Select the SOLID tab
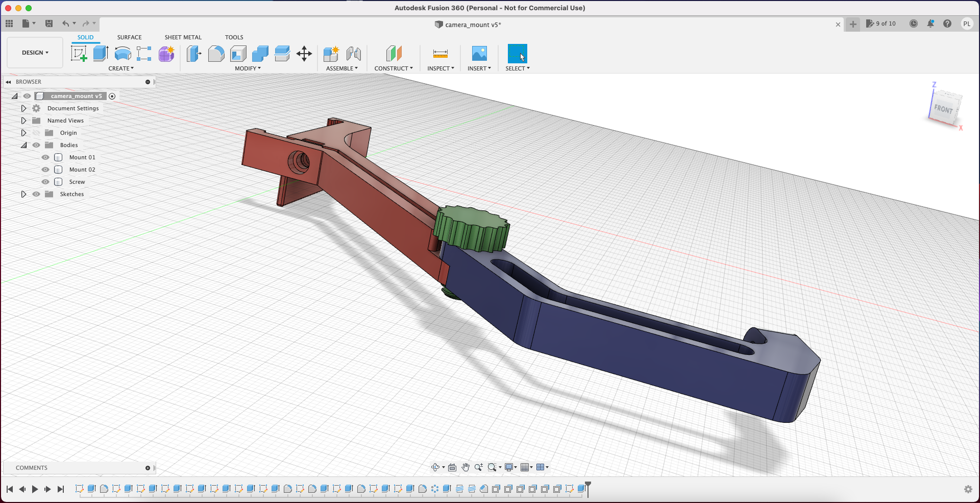 pos(85,37)
